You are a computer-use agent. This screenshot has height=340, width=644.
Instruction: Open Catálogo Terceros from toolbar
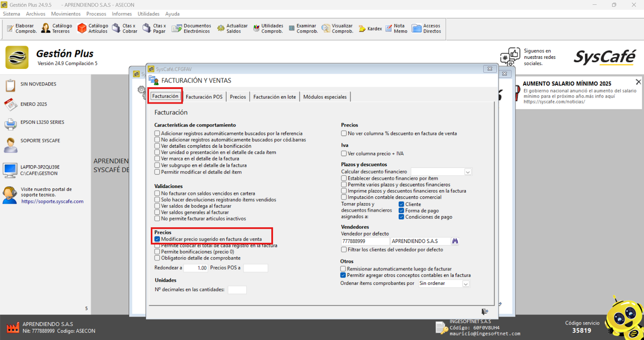pos(56,28)
